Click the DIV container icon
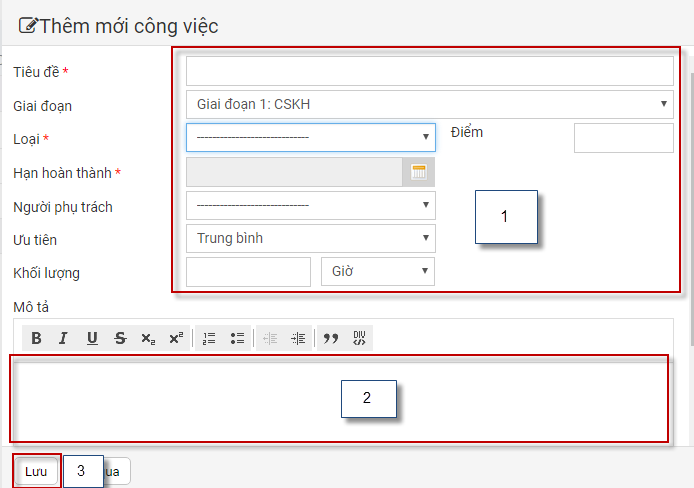The width and height of the screenshot is (694, 488). pyautogui.click(x=359, y=338)
